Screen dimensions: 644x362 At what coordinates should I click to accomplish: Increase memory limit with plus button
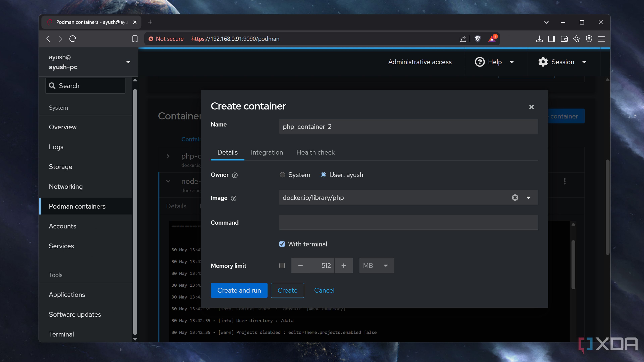coord(344,266)
